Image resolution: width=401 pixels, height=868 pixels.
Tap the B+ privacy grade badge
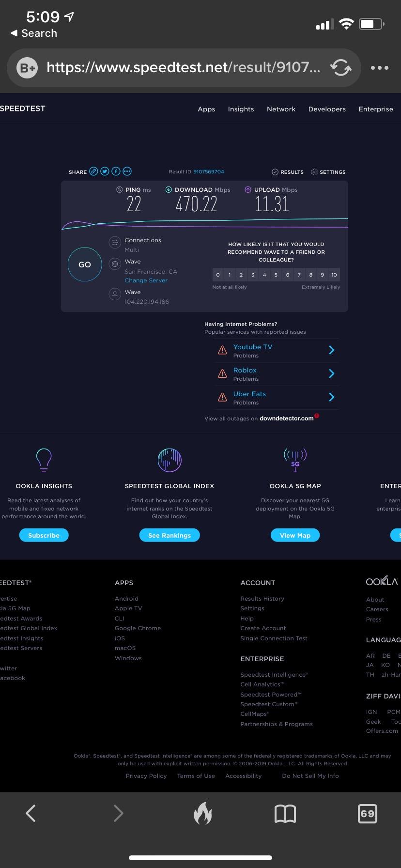click(27, 68)
